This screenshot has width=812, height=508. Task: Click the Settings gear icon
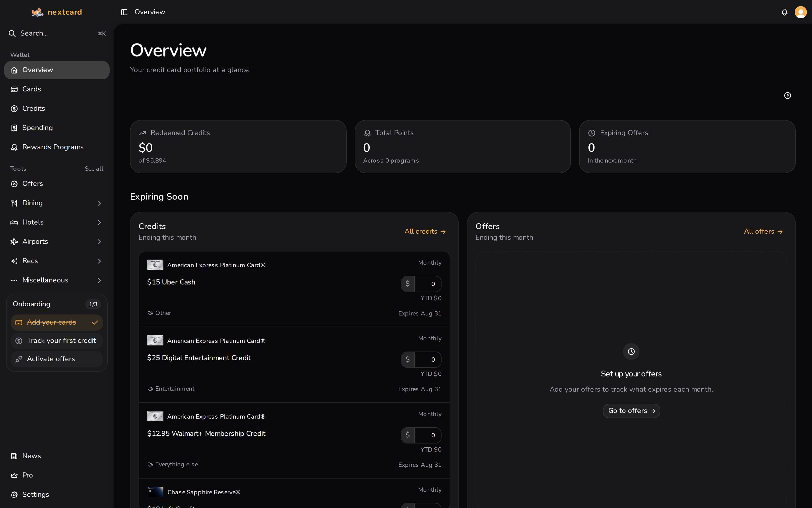click(14, 495)
